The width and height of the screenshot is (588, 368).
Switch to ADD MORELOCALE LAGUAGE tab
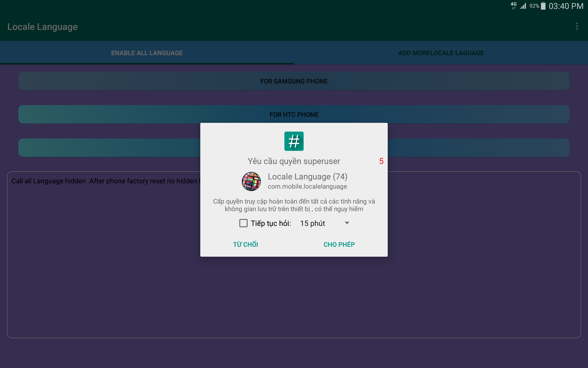point(441,53)
